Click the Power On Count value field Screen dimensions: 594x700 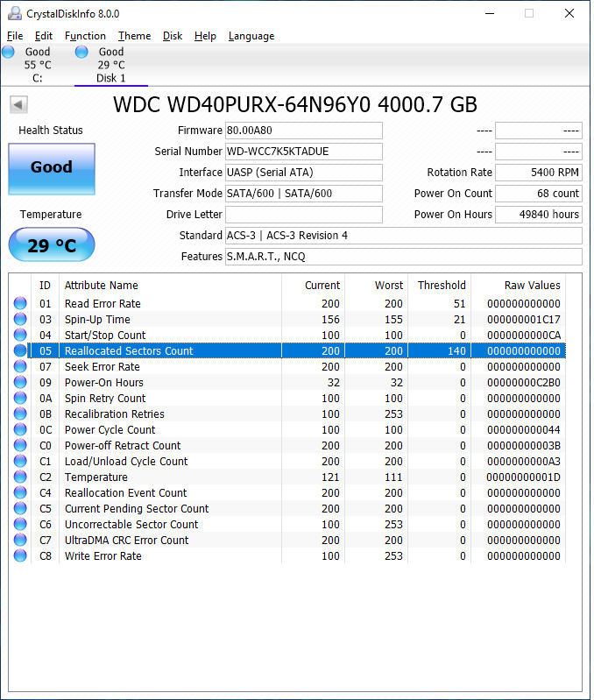539,194
